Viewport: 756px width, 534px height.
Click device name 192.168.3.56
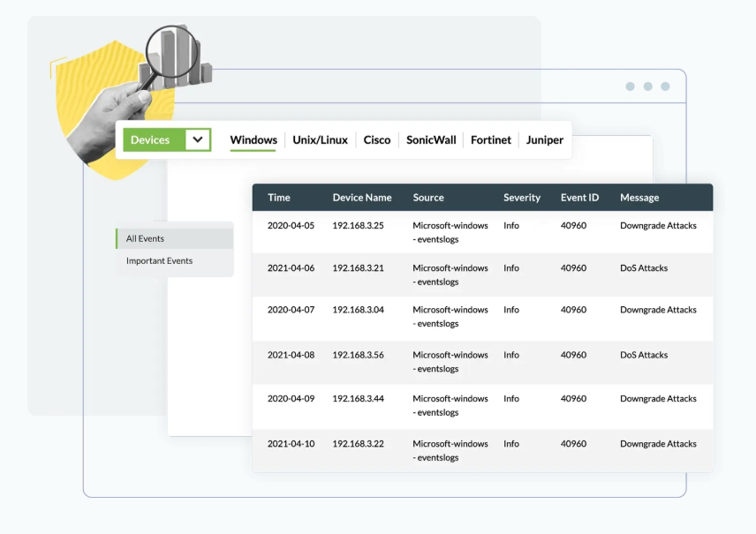[359, 355]
